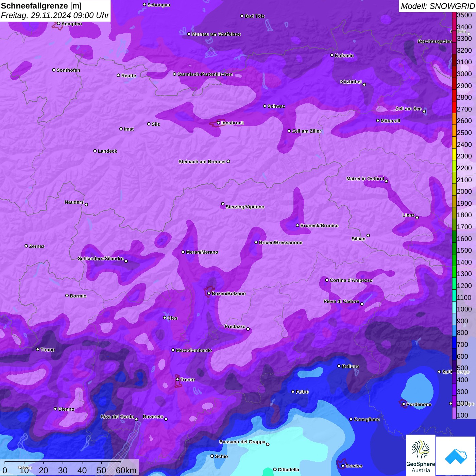Image resolution: width=476 pixels, height=476 pixels.
Task: Click the 1500 green legend swatch
Action: tap(454, 249)
